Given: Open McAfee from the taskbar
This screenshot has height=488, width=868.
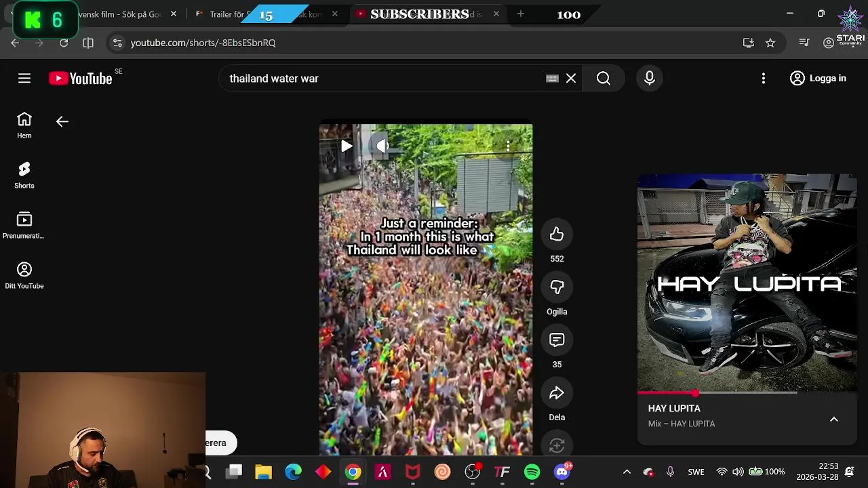Looking at the screenshot, I should coord(413,472).
